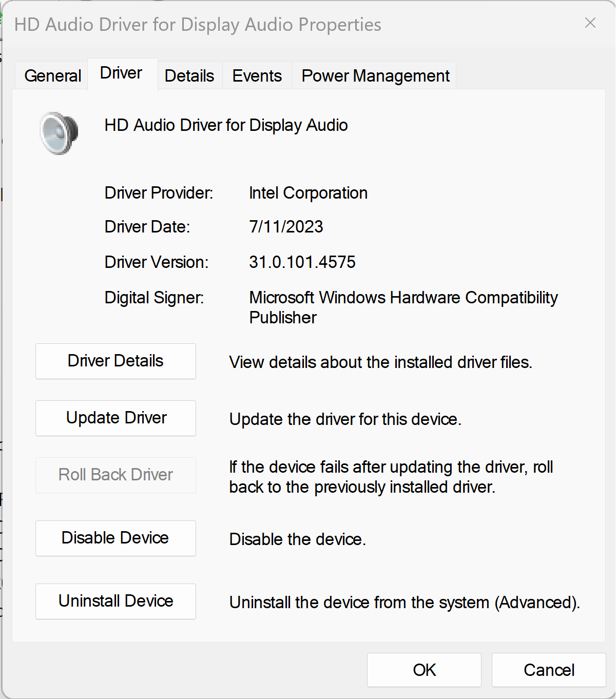Click 'View details about the installed driver files.'
The height and width of the screenshot is (699, 616).
coord(380,362)
